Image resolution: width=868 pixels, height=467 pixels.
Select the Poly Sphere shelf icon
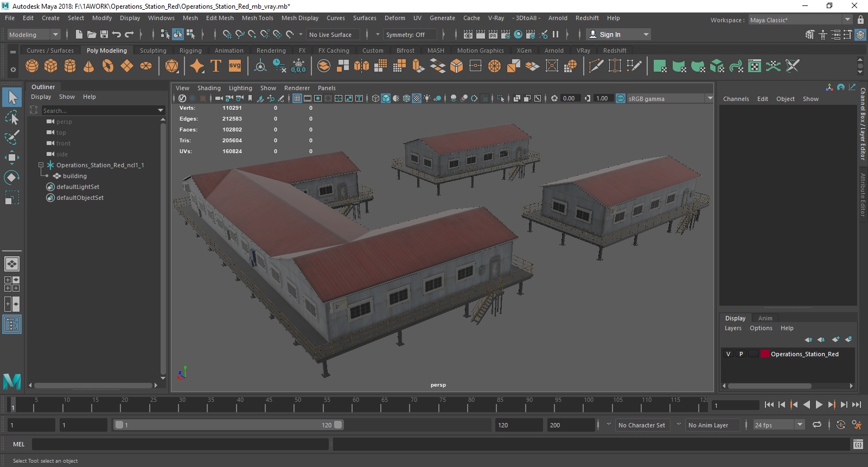(32, 66)
